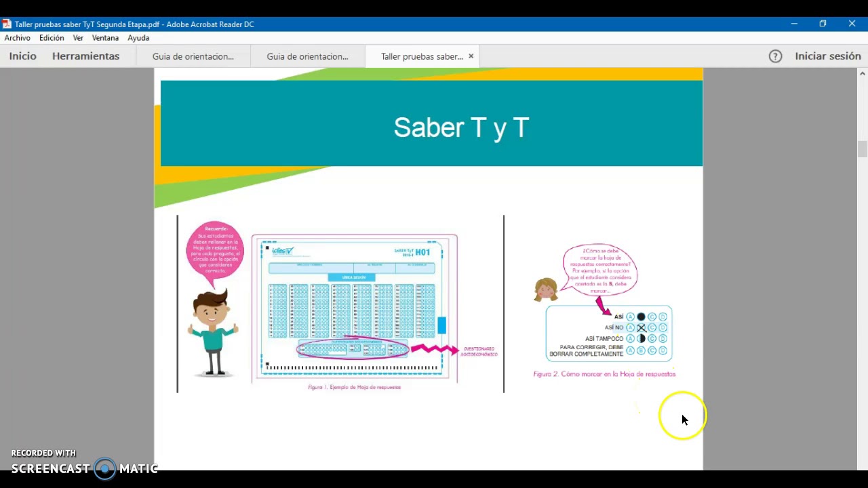The image size is (868, 488).
Task: Restore down the Acrobat window
Action: pos(823,24)
